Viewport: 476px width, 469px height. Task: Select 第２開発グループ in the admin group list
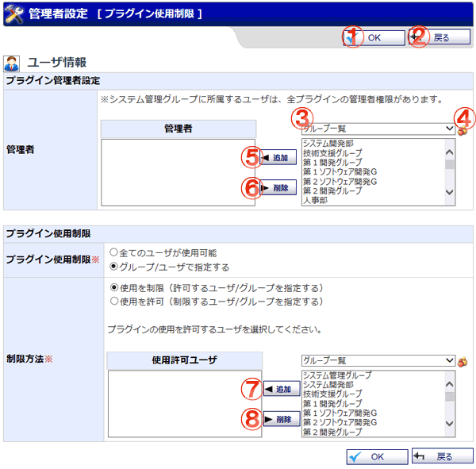tap(332, 190)
